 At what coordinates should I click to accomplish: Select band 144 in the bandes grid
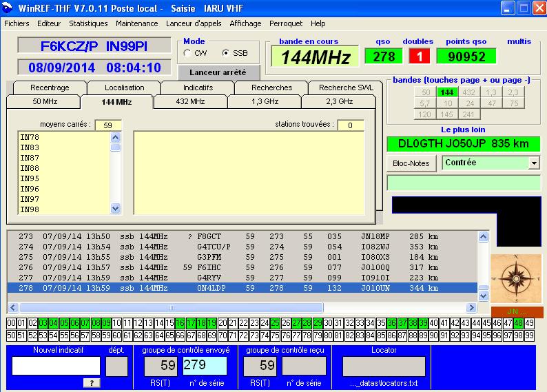pos(447,92)
